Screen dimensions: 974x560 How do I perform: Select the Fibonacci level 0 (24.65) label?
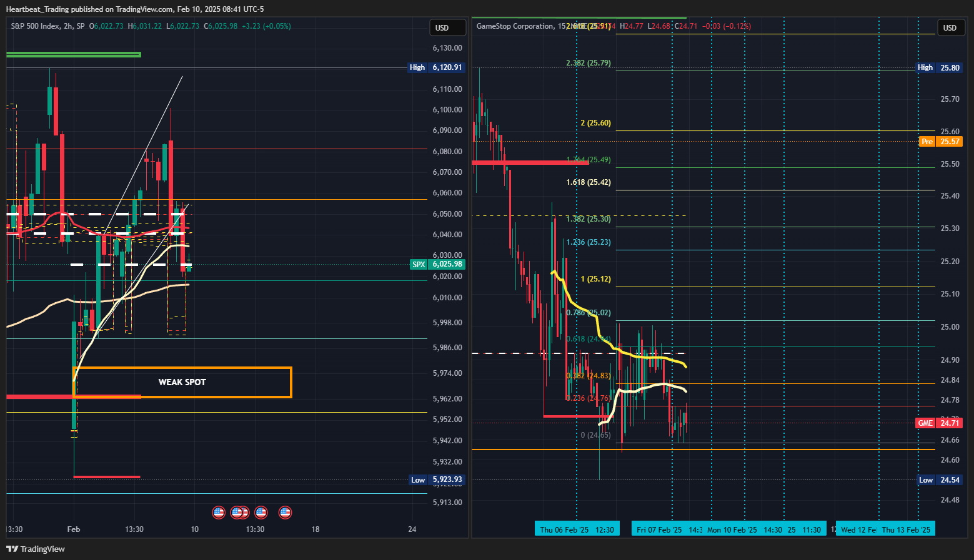point(596,435)
